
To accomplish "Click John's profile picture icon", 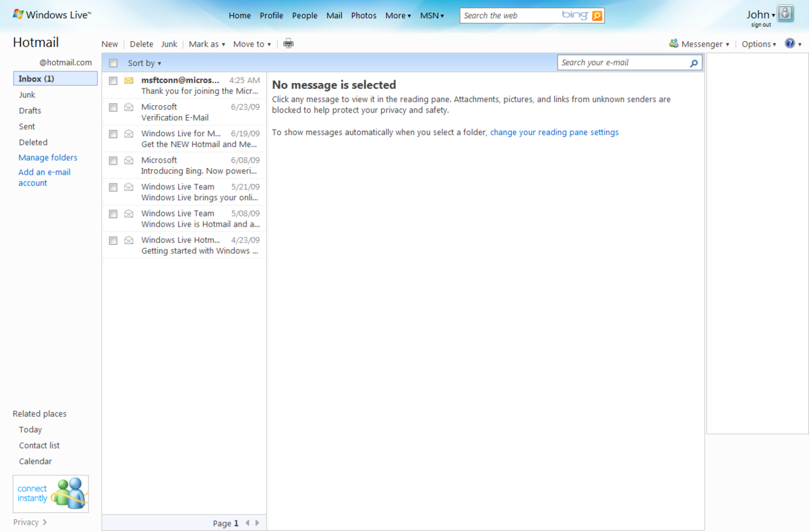I will coord(785,13).
